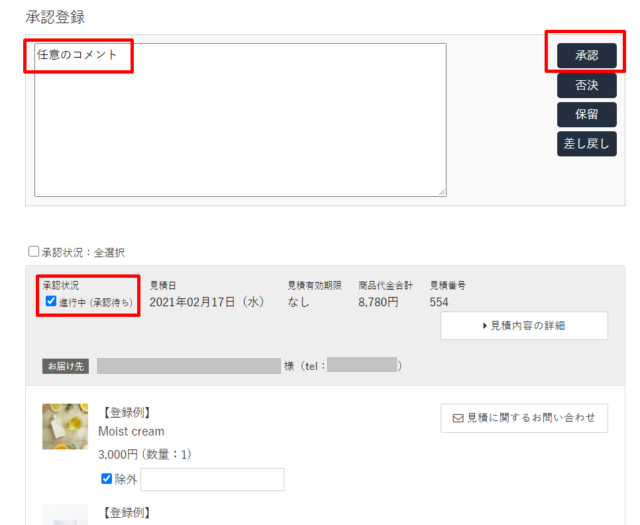
Task: Open 見積に関するお問い合わせ inquiry button
Action: pos(524,418)
